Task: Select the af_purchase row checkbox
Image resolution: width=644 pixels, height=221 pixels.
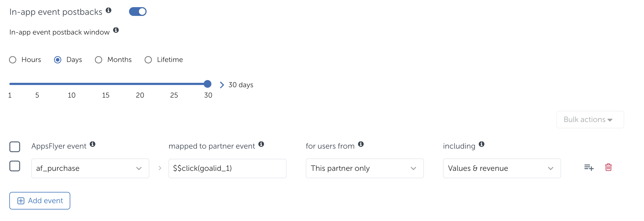Action: point(15,166)
